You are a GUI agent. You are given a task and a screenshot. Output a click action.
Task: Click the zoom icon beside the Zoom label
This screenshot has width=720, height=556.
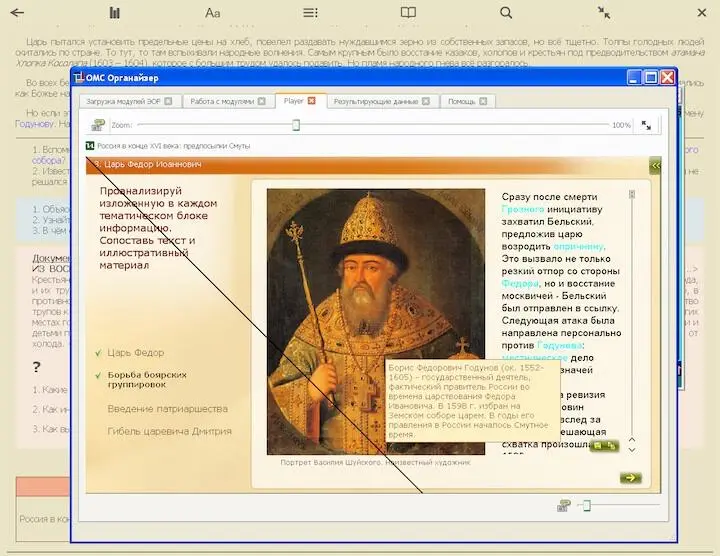(x=98, y=124)
